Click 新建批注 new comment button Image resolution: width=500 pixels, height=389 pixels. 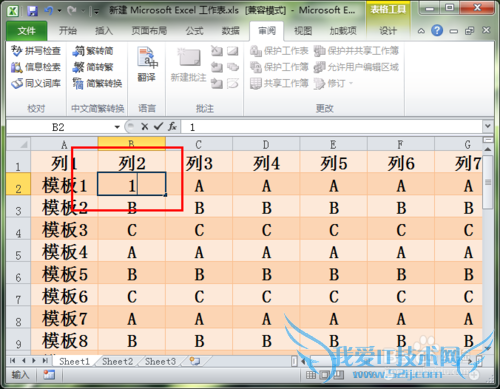coord(189,65)
